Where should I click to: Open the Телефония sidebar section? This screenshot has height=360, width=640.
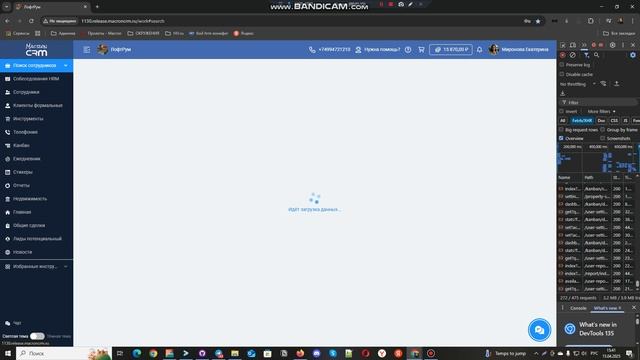36,132
